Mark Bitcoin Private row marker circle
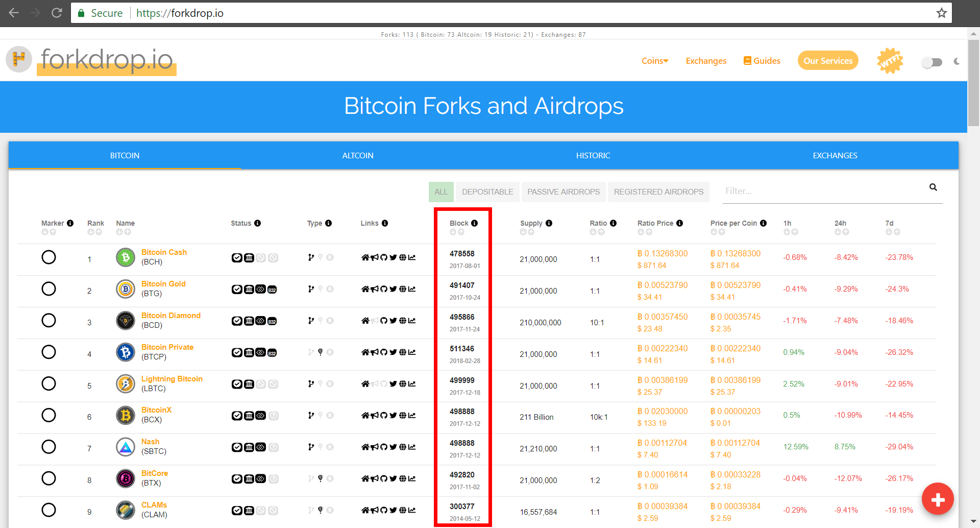The width and height of the screenshot is (980, 528). click(x=48, y=352)
